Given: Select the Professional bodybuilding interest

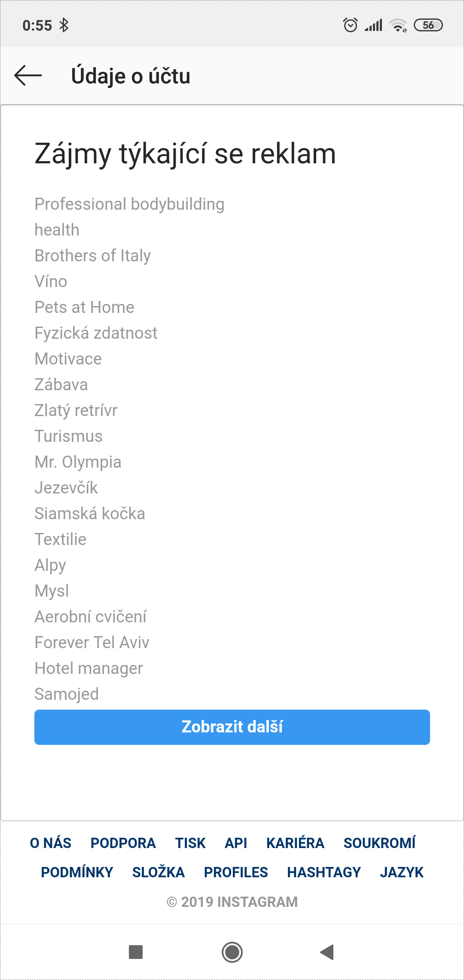Looking at the screenshot, I should pyautogui.click(x=129, y=204).
